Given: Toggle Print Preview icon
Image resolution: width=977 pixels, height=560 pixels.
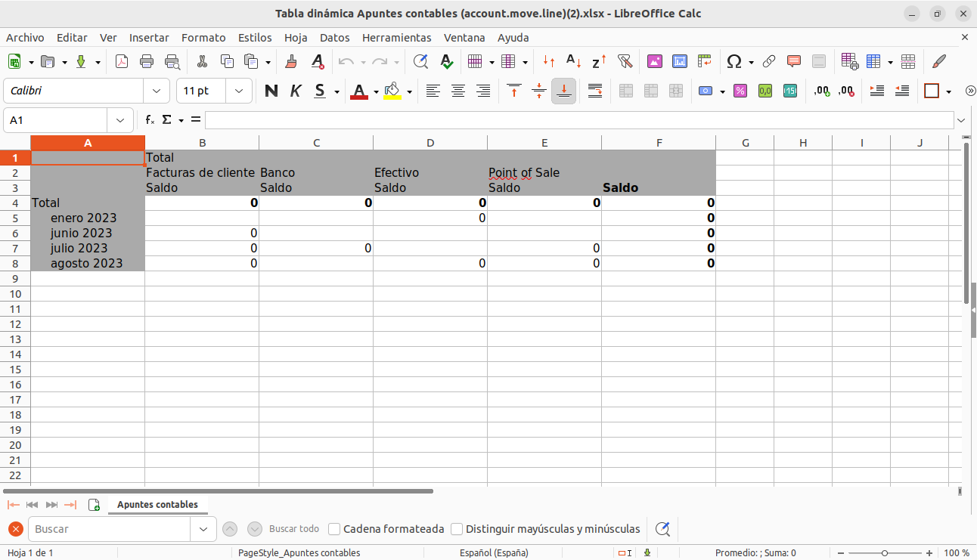Looking at the screenshot, I should [x=172, y=62].
